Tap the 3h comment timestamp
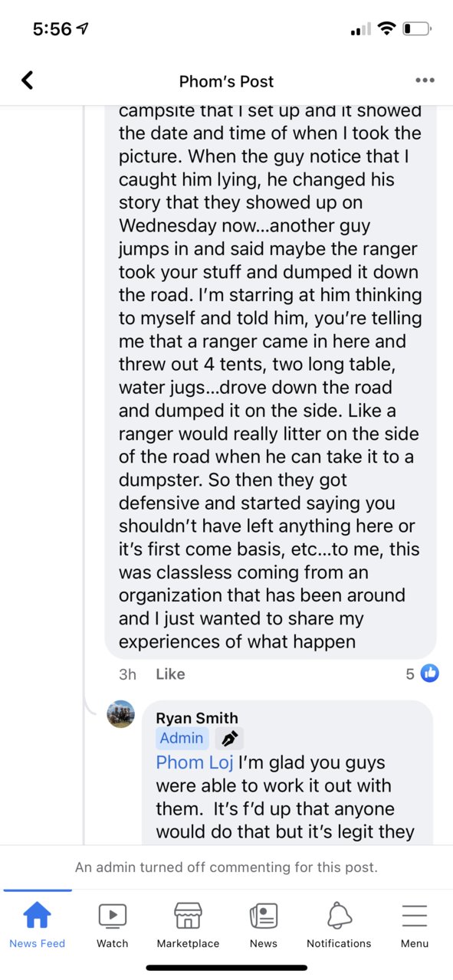453x980 pixels. pyautogui.click(x=127, y=674)
